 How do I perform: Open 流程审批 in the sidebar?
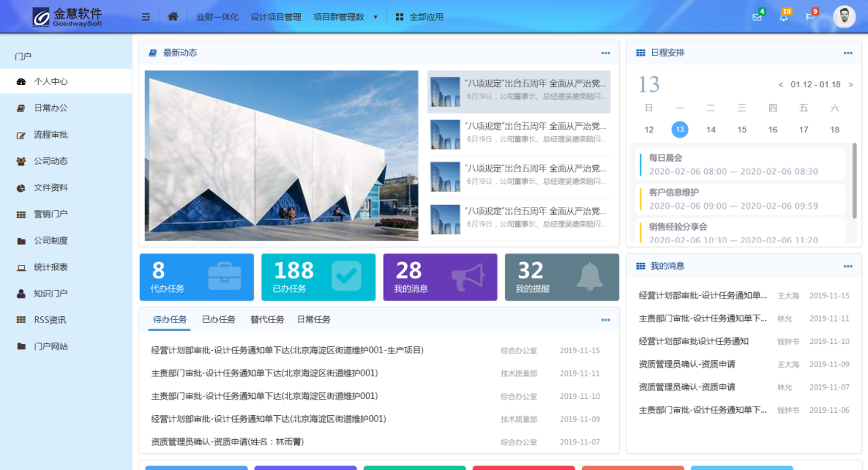(x=51, y=135)
